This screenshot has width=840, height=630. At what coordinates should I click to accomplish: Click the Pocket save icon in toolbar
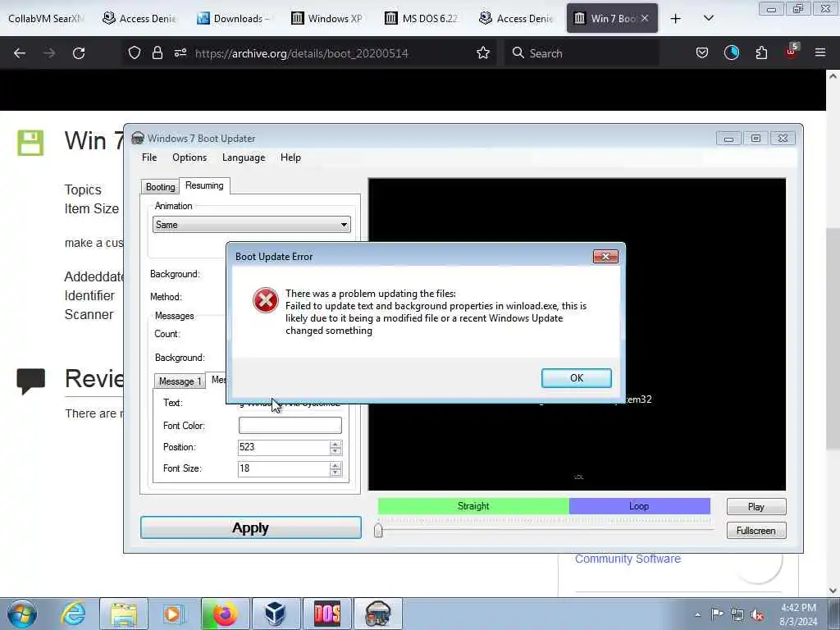[x=702, y=52]
